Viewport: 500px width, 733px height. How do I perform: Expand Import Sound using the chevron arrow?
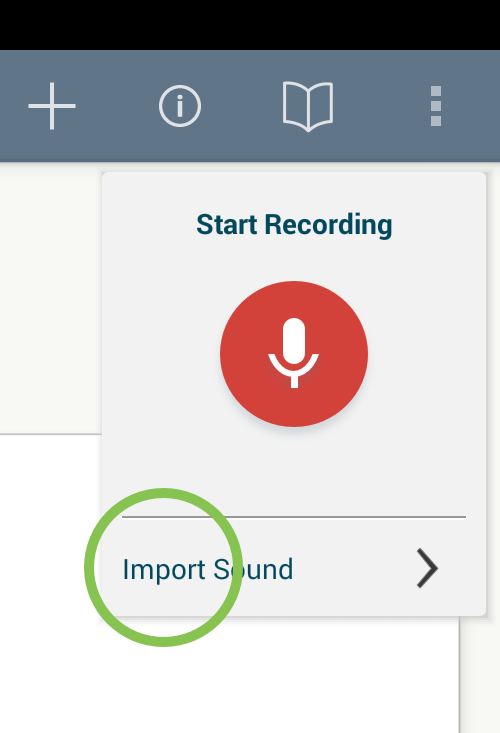click(x=427, y=568)
